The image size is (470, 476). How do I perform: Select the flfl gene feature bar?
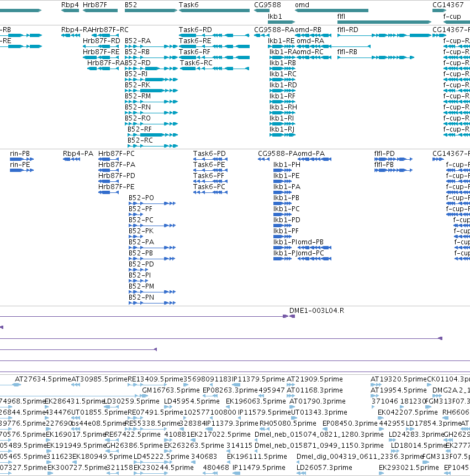point(384,22)
